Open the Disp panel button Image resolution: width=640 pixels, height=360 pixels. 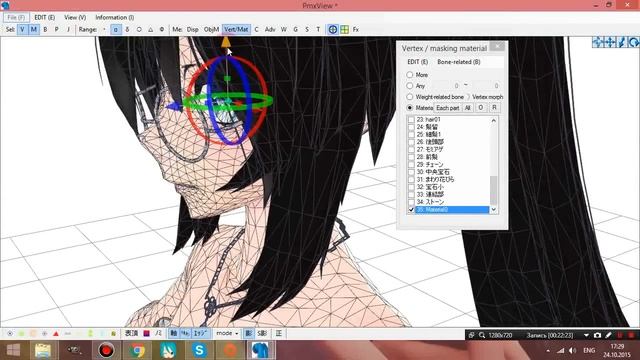tap(192, 29)
